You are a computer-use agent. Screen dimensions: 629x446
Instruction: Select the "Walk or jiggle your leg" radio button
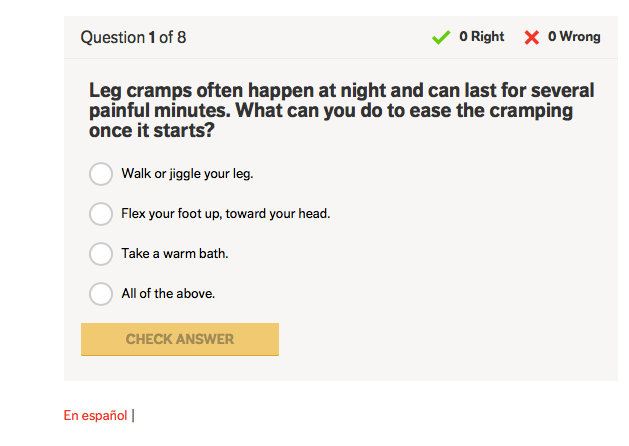101,174
